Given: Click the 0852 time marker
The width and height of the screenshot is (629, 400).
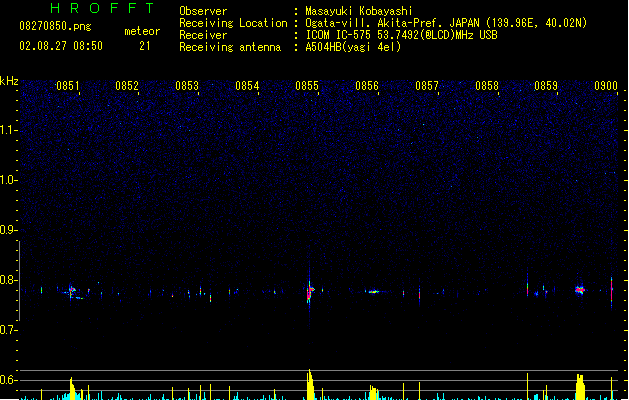Looking at the screenshot, I should pyautogui.click(x=127, y=86).
